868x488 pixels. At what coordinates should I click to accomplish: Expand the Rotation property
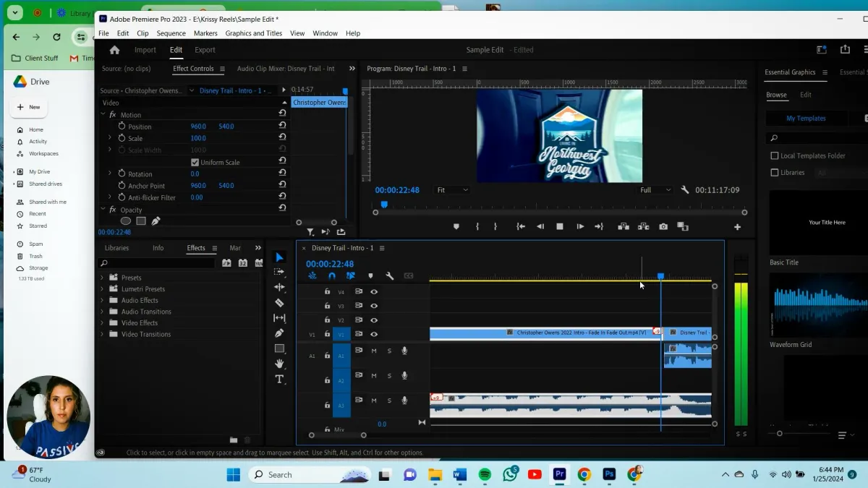[110, 174]
